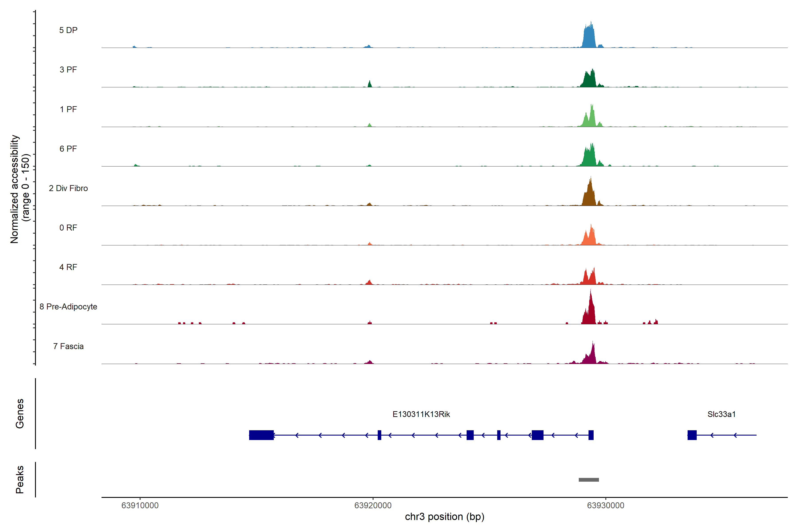Click the 63910000 axis tick label
The width and height of the screenshot is (798, 532).
click(x=140, y=506)
